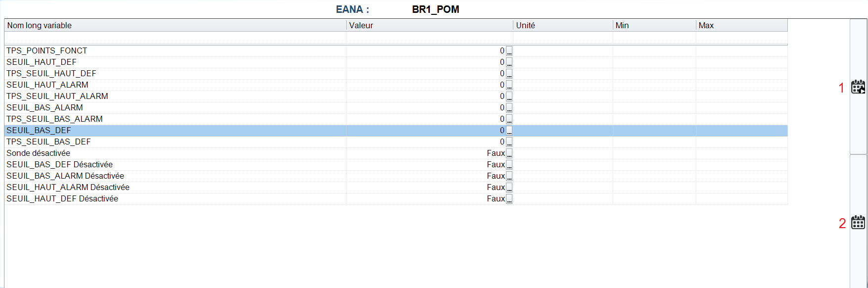Toggle SEUIL_BAS_DEF Désactivée via ellipsis button
This screenshot has width=868, height=288.
(509, 165)
